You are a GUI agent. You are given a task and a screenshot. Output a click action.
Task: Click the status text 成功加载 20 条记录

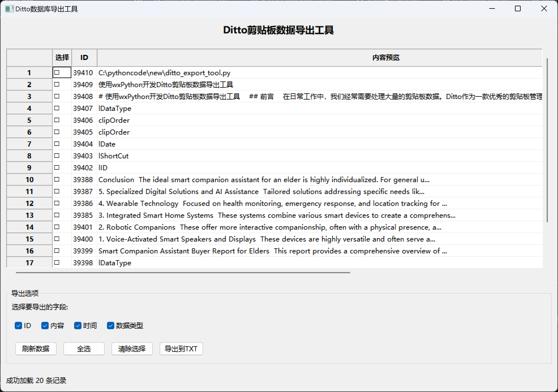pyautogui.click(x=36, y=380)
